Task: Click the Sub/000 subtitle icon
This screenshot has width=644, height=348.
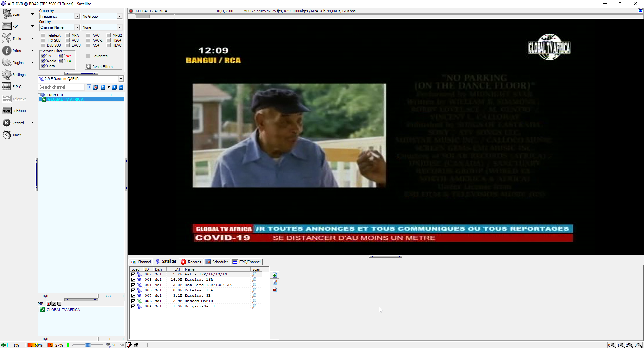Action: [x=7, y=111]
